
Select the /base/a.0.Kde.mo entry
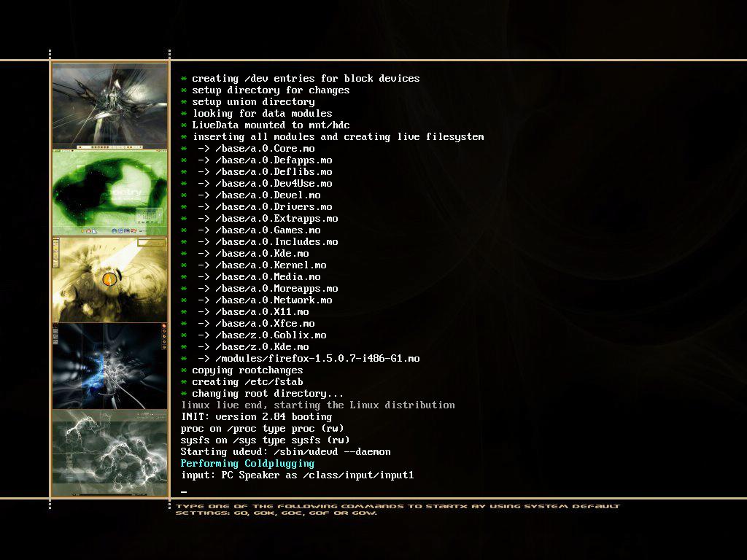(245, 253)
